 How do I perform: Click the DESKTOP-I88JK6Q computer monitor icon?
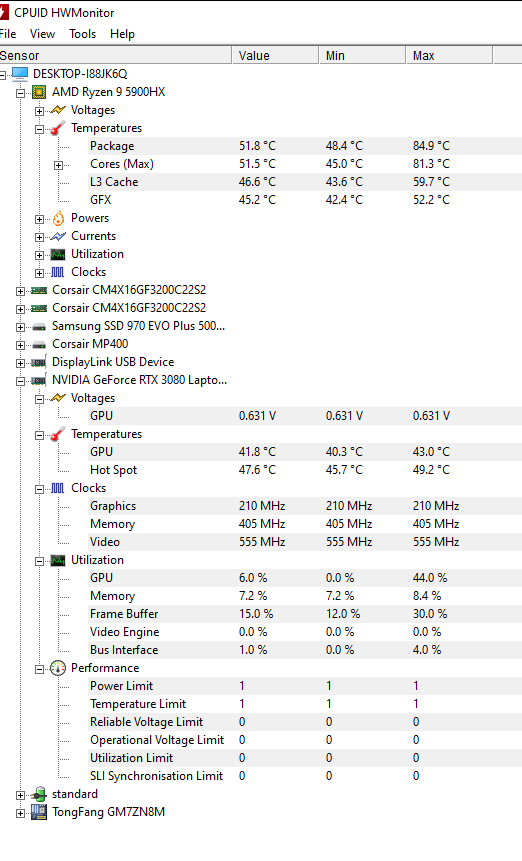tap(20, 74)
